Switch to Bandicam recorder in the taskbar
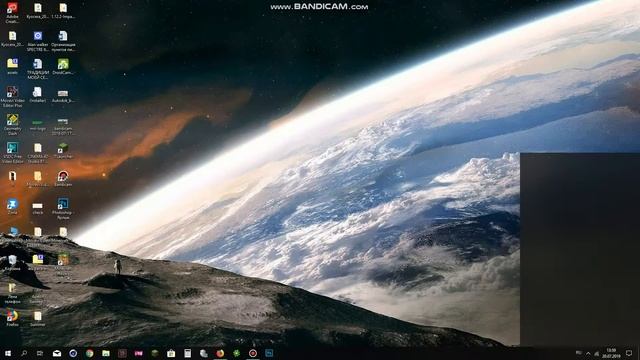 point(253,353)
